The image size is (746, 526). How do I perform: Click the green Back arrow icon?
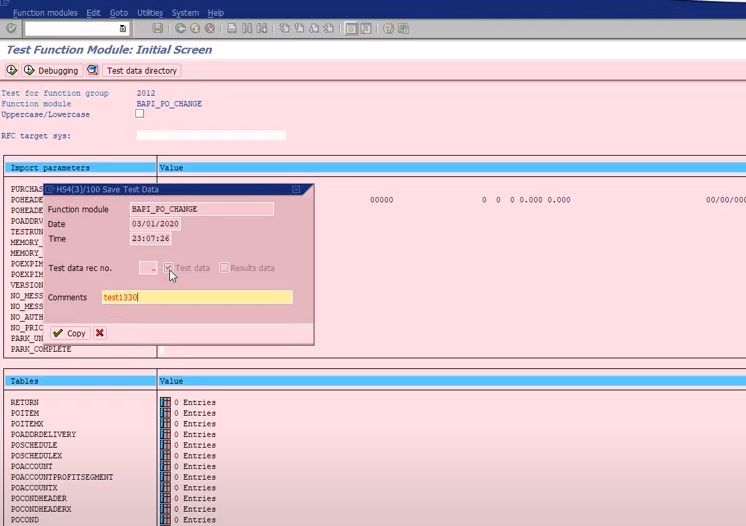coord(181,29)
